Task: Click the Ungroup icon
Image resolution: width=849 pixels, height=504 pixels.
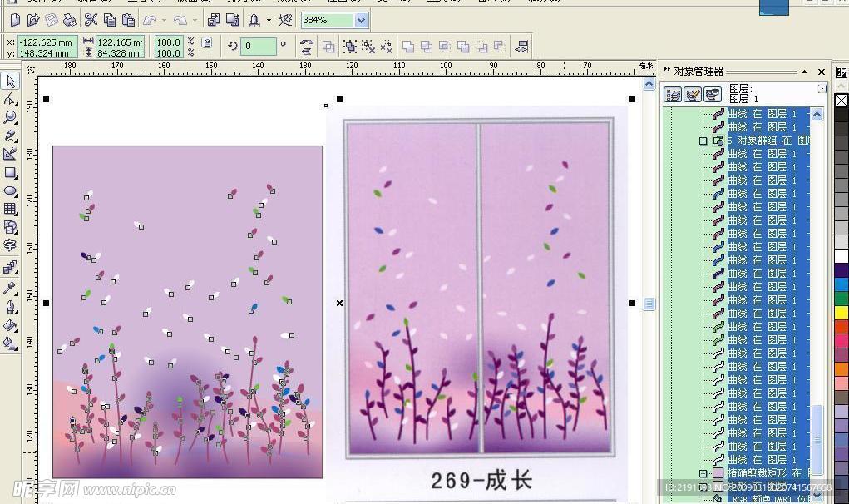Action: (368, 47)
